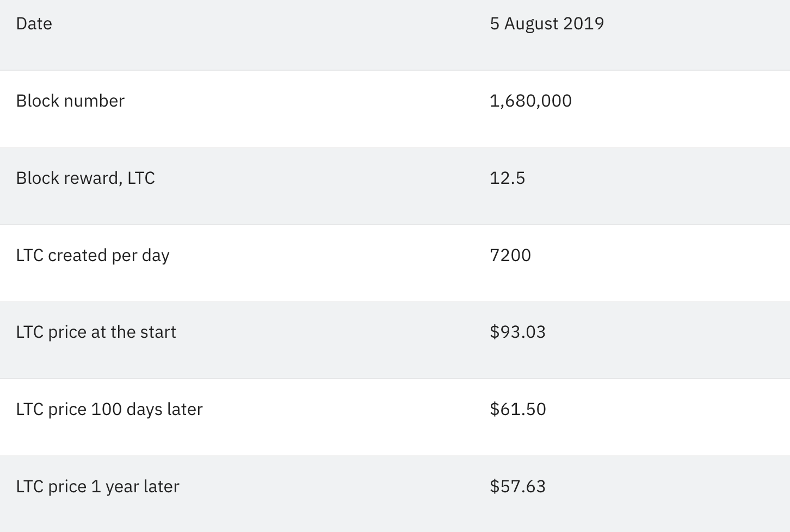Click the Block reward, LTC label
The image size is (790, 532).
[85, 178]
